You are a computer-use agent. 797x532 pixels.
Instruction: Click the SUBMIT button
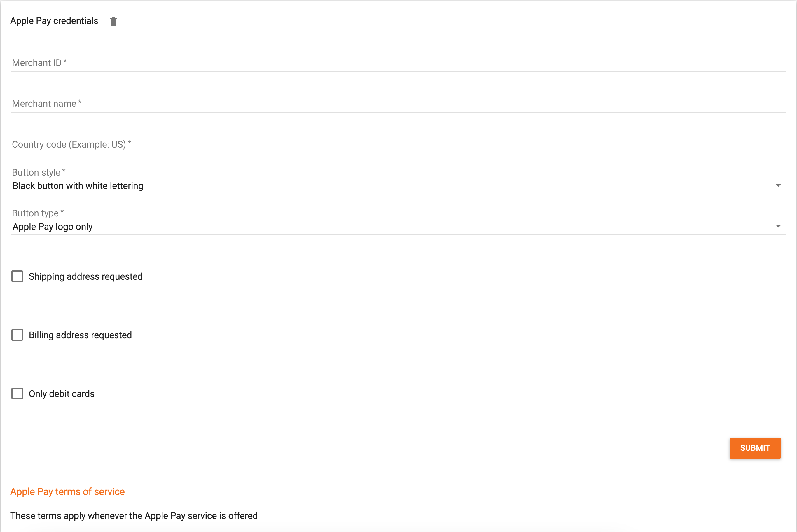[755, 448]
